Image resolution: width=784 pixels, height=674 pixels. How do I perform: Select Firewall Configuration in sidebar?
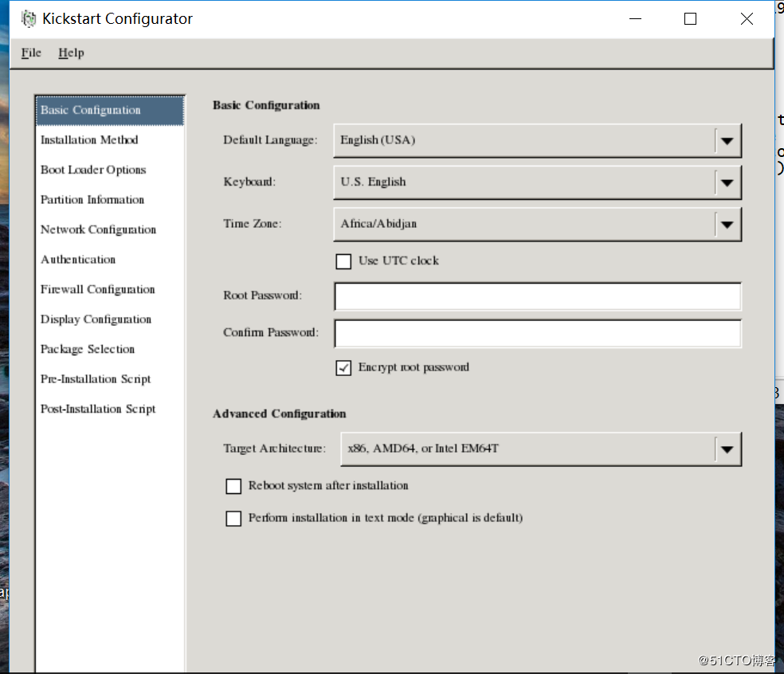click(97, 289)
